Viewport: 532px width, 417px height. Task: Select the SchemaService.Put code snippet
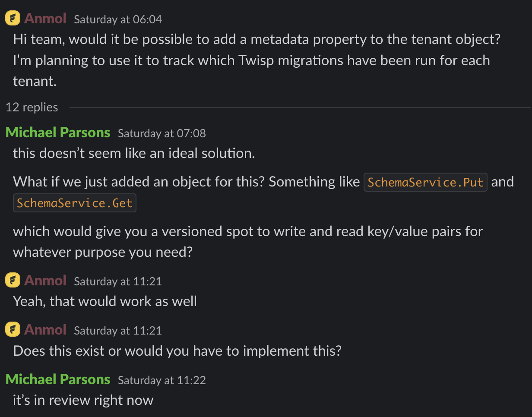(425, 182)
